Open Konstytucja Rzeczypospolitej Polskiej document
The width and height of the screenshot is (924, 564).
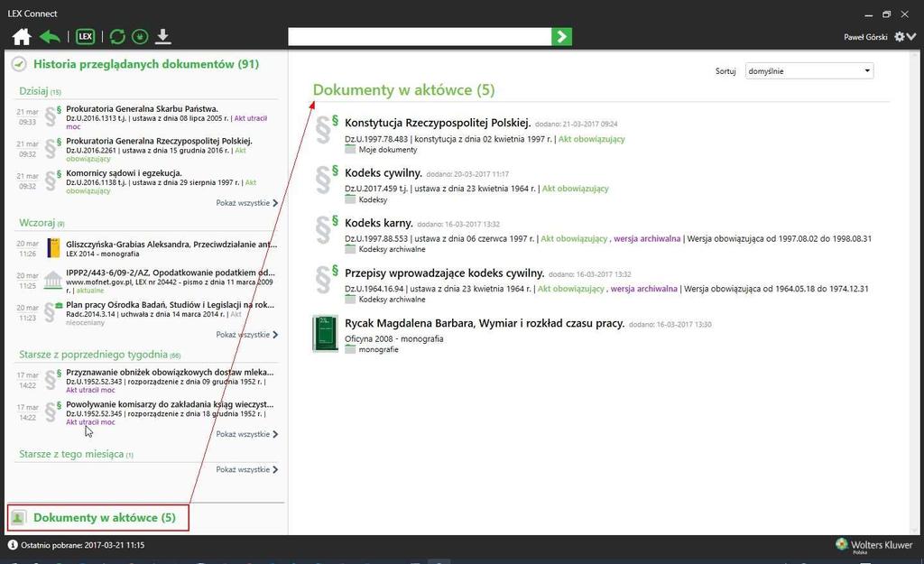[438, 123]
